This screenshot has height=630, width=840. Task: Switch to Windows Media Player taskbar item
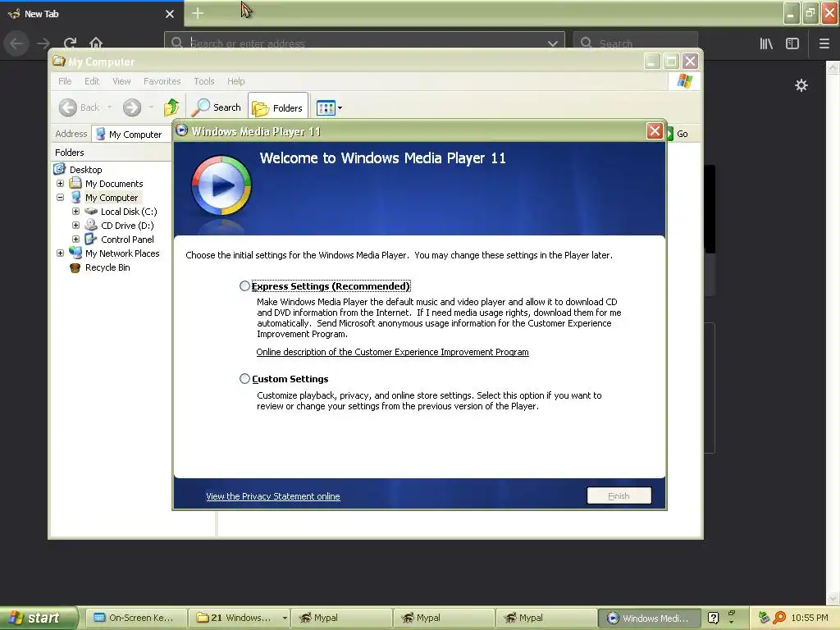651,618
